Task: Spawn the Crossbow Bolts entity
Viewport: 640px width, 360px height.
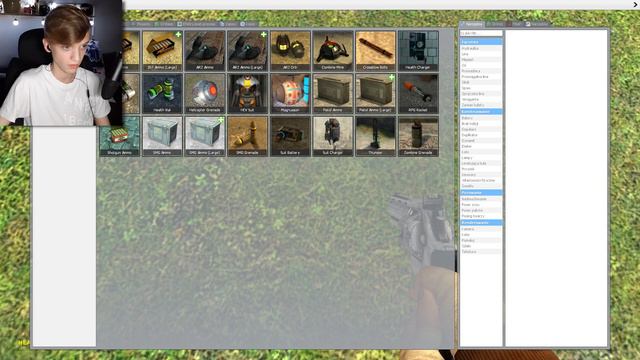Action: click(376, 51)
